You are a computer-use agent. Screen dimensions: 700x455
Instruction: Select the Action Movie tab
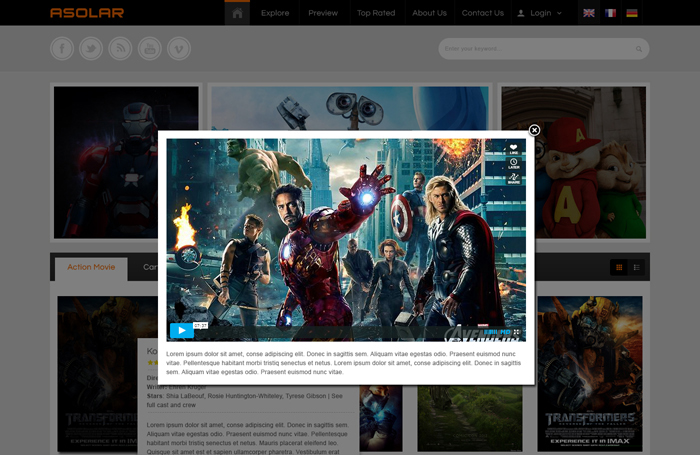coord(91,267)
